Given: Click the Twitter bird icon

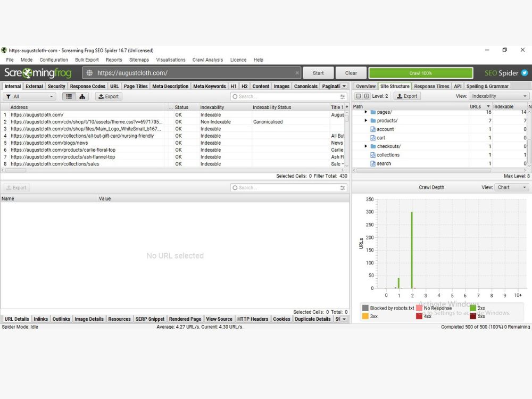Looking at the screenshot, I should coord(525,73).
